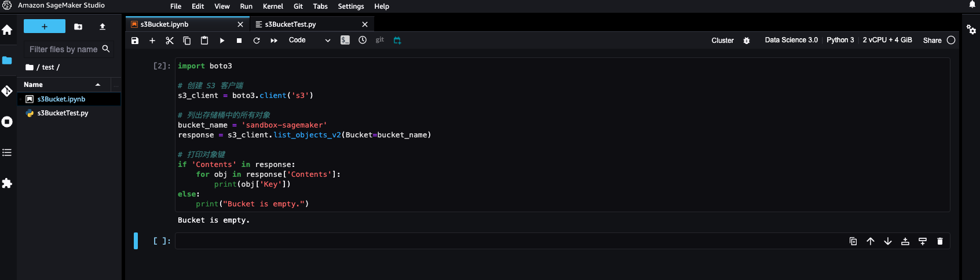Image resolution: width=980 pixels, height=280 pixels.
Task: Save the notebook with the disk icon
Action: tap(135, 41)
